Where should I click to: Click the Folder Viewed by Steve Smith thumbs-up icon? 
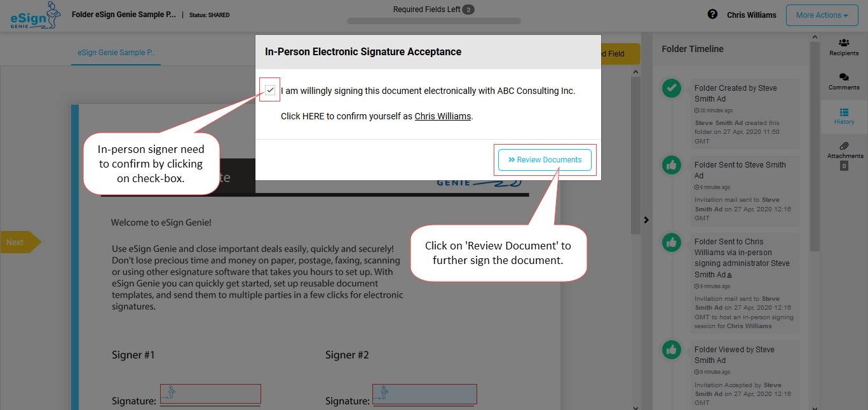672,350
